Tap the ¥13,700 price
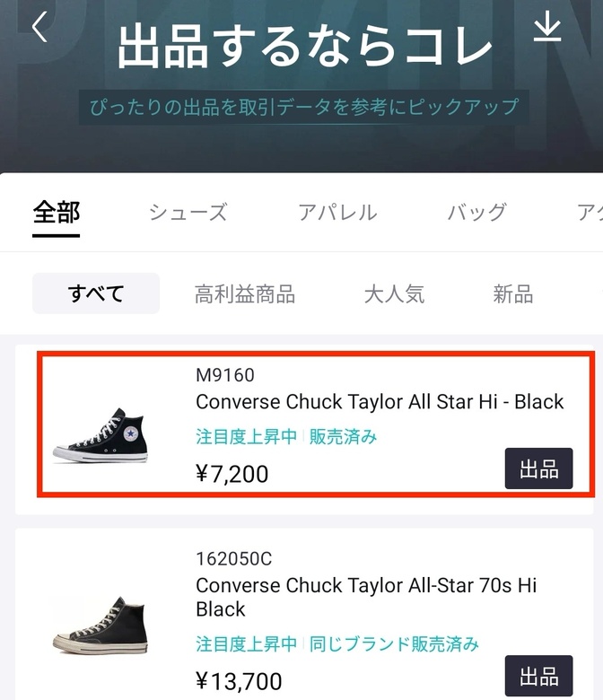Viewport: 603px width, 700px height. click(x=239, y=681)
